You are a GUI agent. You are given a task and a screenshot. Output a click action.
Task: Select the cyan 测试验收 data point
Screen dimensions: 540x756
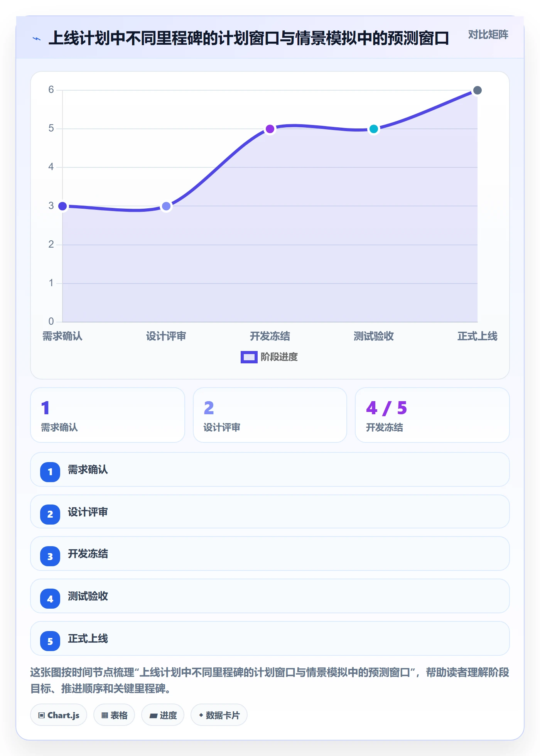click(374, 129)
